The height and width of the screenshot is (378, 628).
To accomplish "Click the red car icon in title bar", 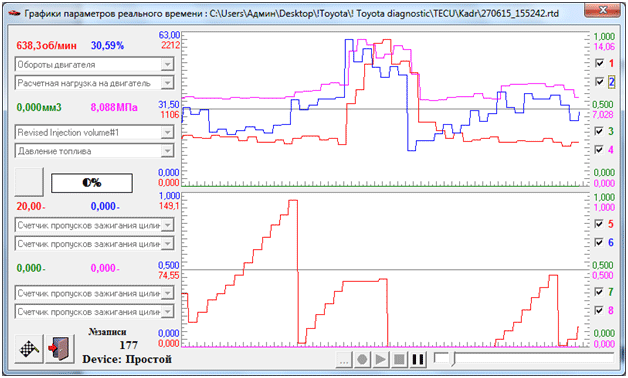I will pyautogui.click(x=14, y=13).
